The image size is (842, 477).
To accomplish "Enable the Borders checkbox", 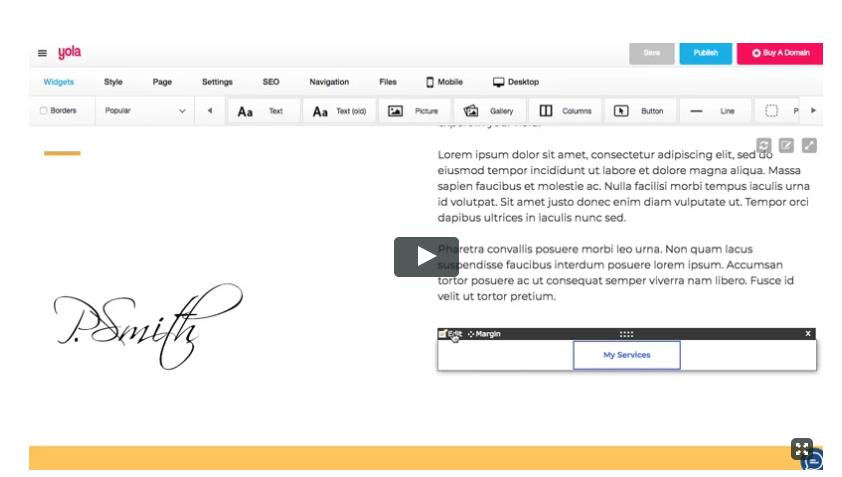I will pos(43,111).
